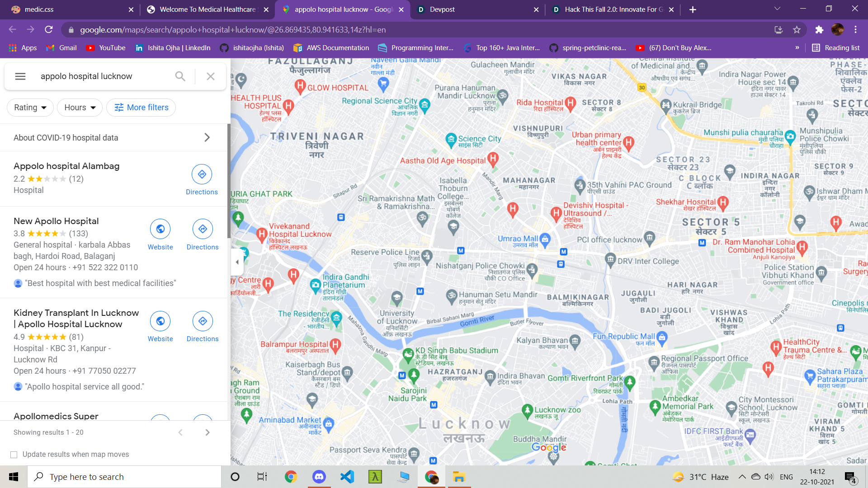Click Directions icon for Kidney Transplant listing
The width and height of the screenshot is (868, 488).
[x=203, y=321]
